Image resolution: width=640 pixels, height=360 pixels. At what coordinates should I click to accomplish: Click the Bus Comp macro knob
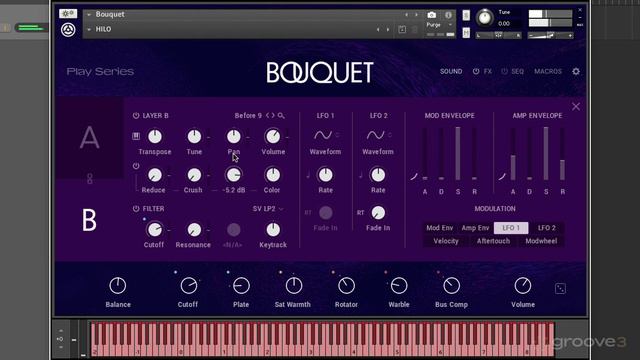pyautogui.click(x=451, y=286)
